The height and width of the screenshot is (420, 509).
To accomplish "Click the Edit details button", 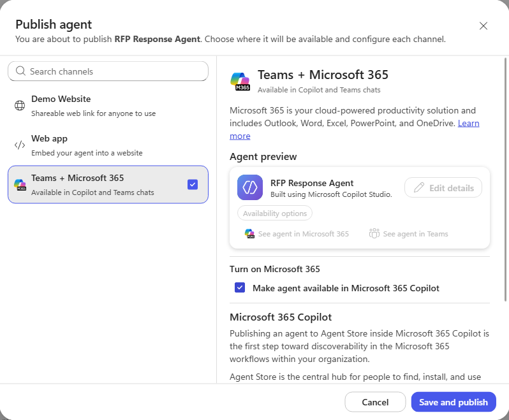I will [x=443, y=187].
